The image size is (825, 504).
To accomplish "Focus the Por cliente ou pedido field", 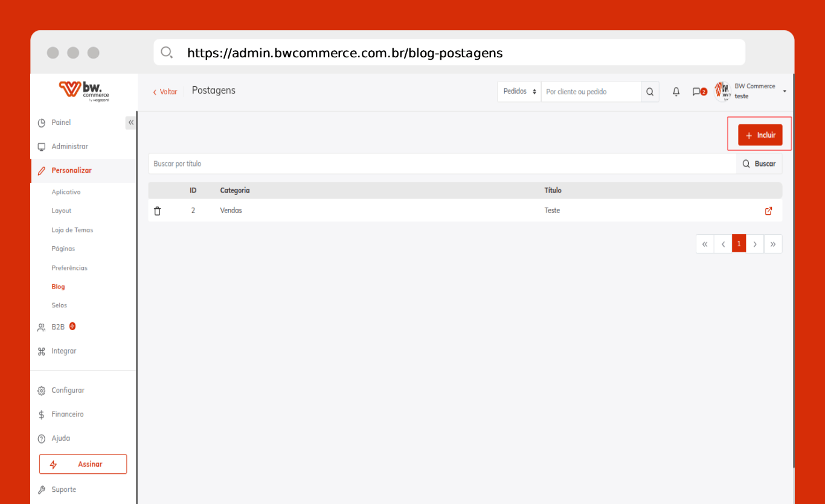I will pyautogui.click(x=591, y=92).
